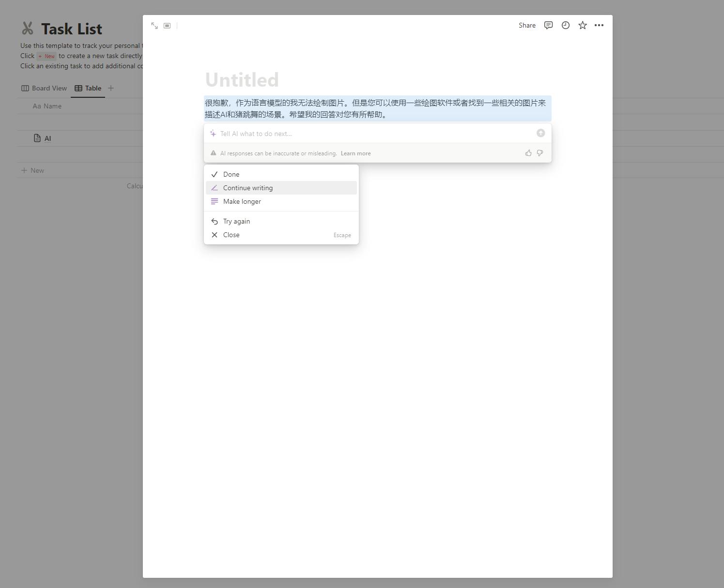Give thumbs up to AI response

point(528,153)
